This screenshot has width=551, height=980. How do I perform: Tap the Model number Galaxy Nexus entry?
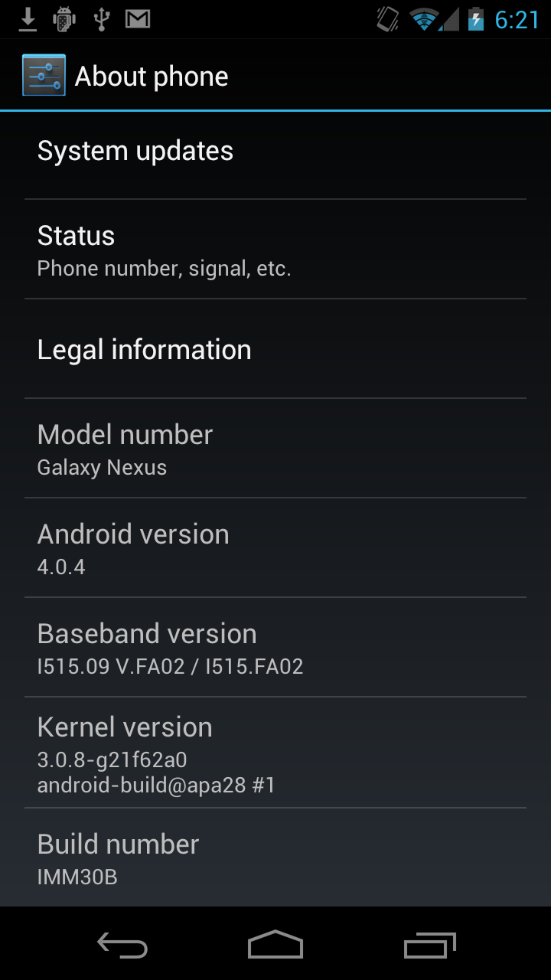pyautogui.click(x=275, y=449)
